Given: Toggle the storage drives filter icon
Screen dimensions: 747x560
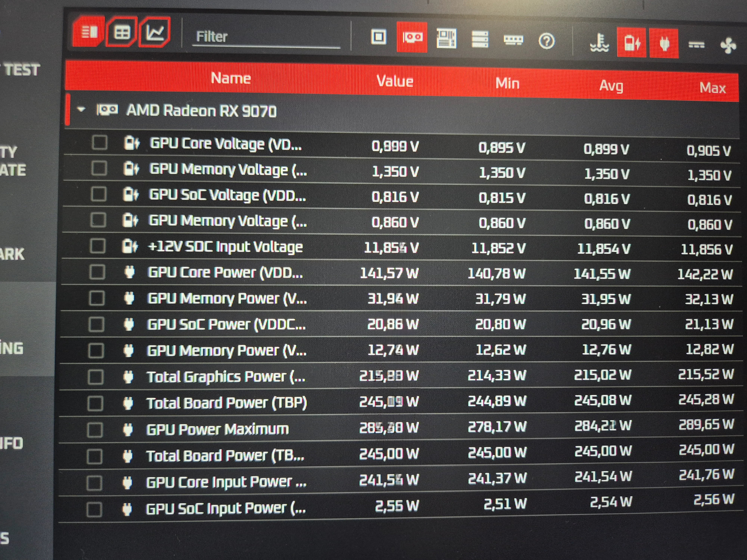Looking at the screenshot, I should point(480,40).
